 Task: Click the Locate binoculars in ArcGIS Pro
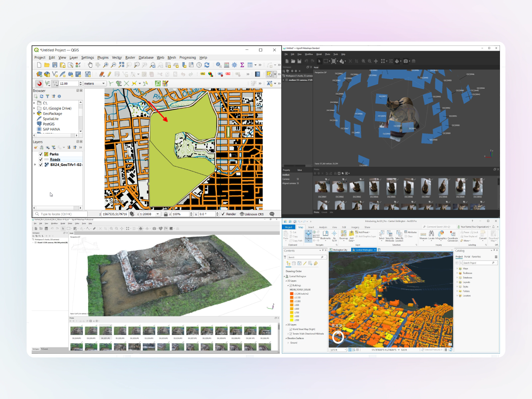pyautogui.click(x=431, y=235)
